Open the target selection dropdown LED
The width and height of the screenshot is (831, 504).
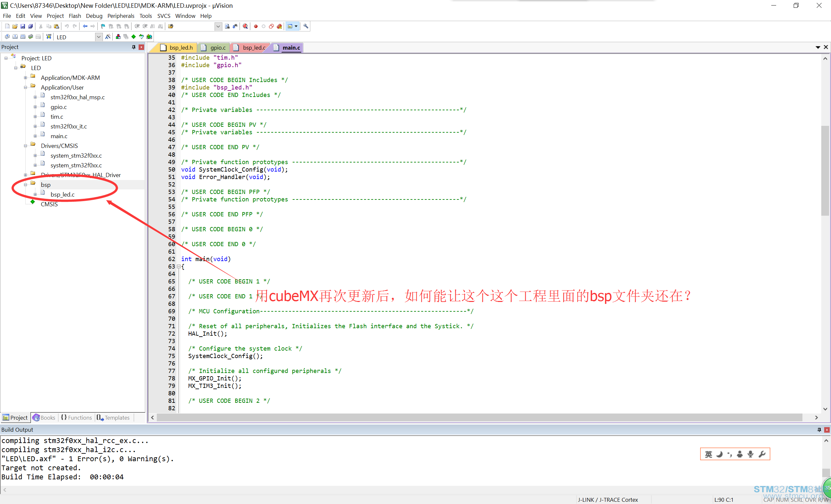[99, 37]
